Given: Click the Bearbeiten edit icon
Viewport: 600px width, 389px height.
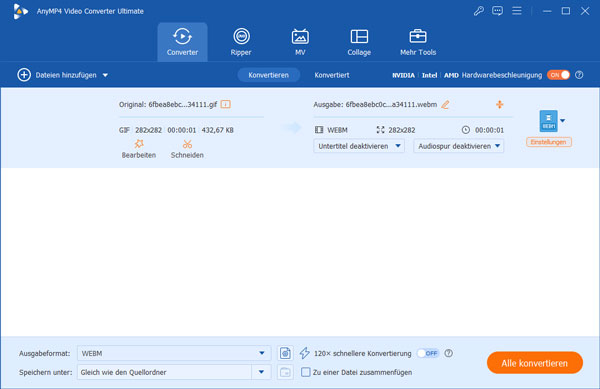Looking at the screenshot, I should coord(139,144).
